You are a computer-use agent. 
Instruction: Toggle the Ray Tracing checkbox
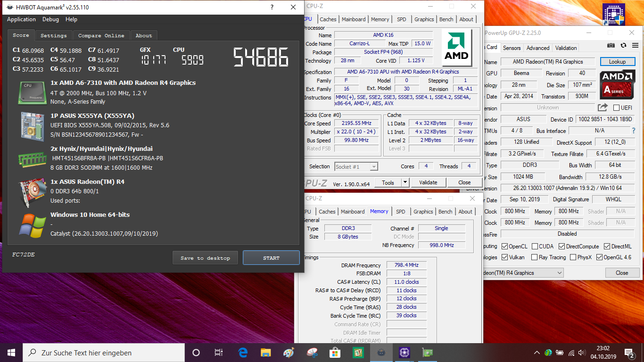point(534,257)
